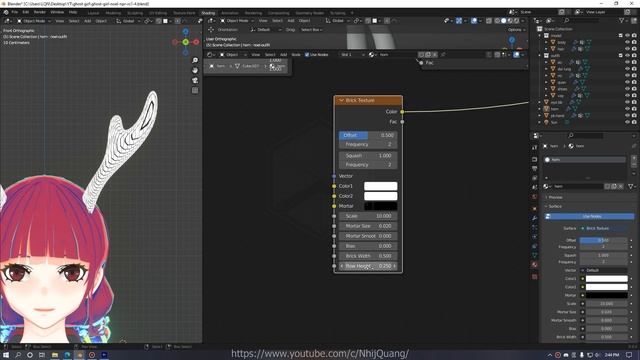Open outliner filter dropdown
The width and height of the screenshot is (640, 360).
[623, 20]
